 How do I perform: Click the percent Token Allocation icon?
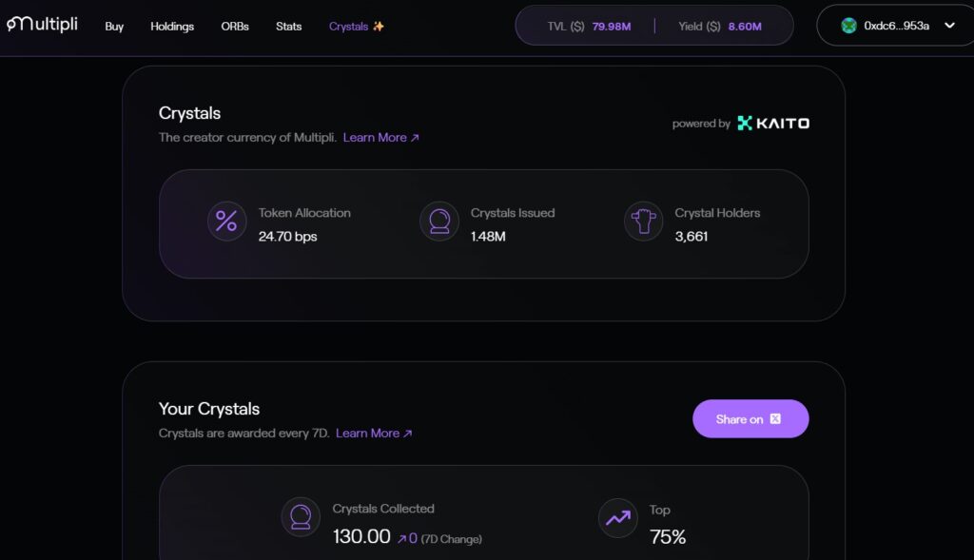coord(226,222)
